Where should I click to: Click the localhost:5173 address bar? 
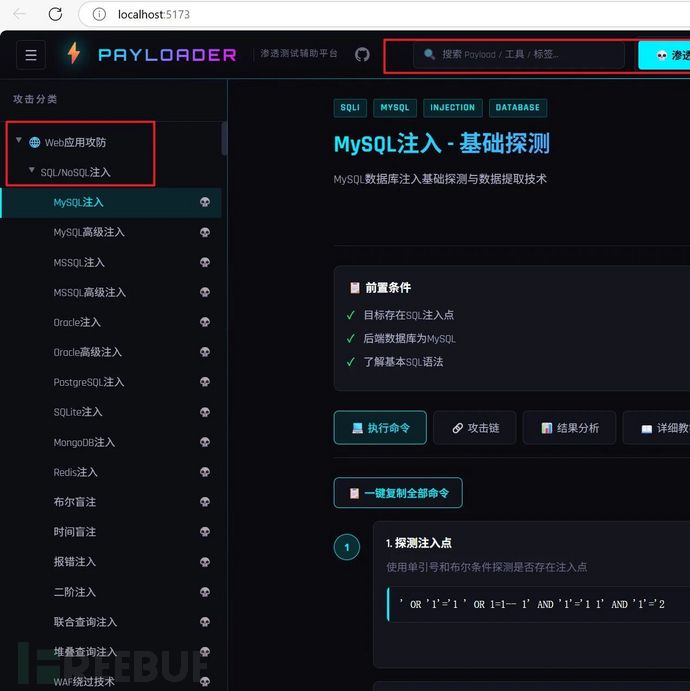384,14
